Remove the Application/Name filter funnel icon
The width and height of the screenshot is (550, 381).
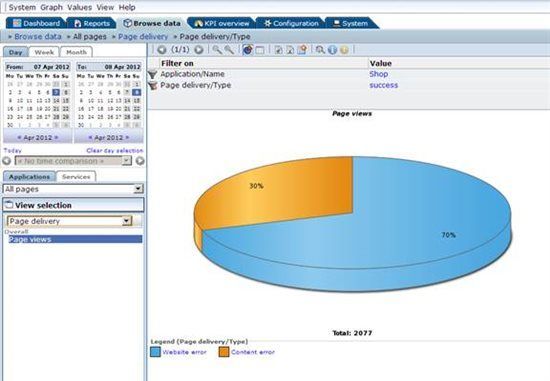(152, 74)
